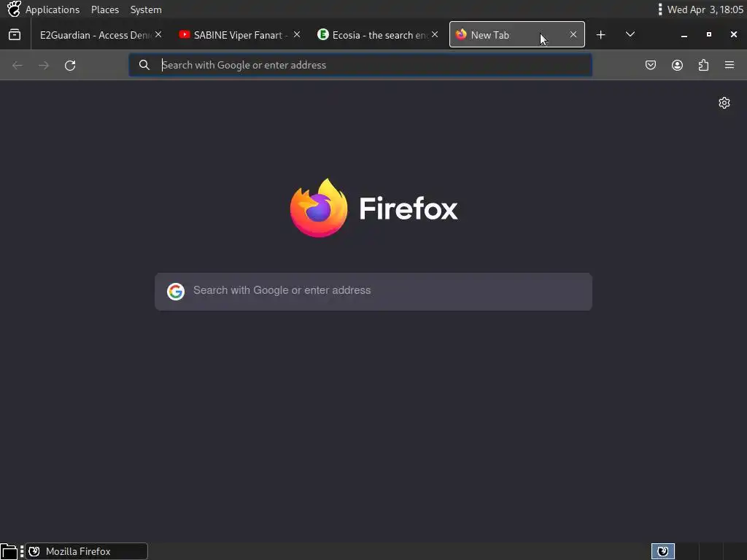Open the Places menu

tap(105, 9)
